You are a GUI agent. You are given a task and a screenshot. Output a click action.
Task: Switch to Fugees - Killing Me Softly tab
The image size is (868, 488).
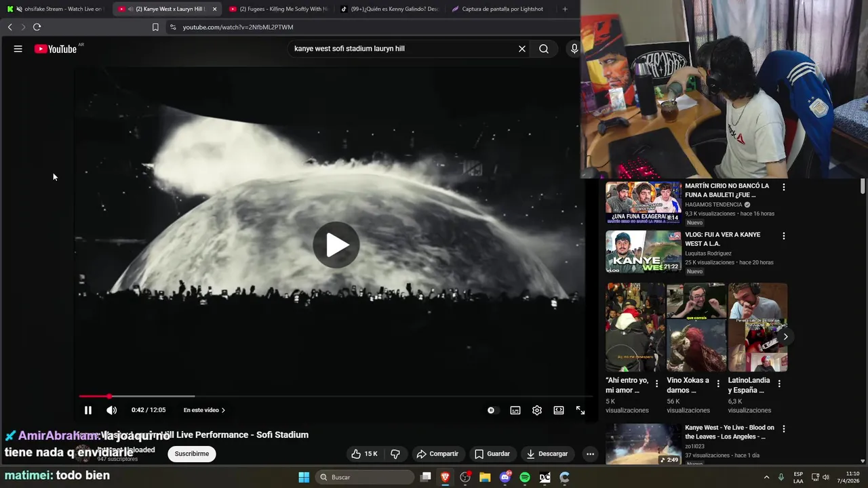(278, 9)
